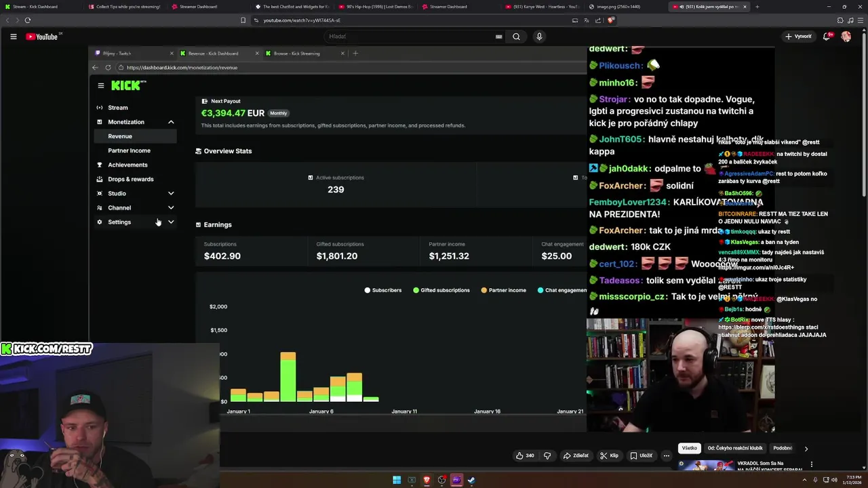Like the video (340 likes)
The width and height of the screenshot is (868, 488).
click(525, 455)
